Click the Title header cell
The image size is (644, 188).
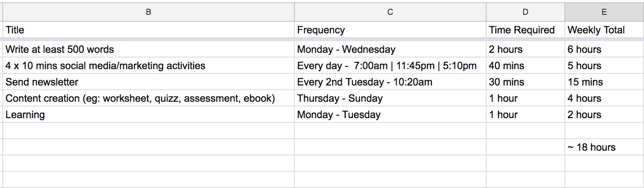click(x=149, y=30)
